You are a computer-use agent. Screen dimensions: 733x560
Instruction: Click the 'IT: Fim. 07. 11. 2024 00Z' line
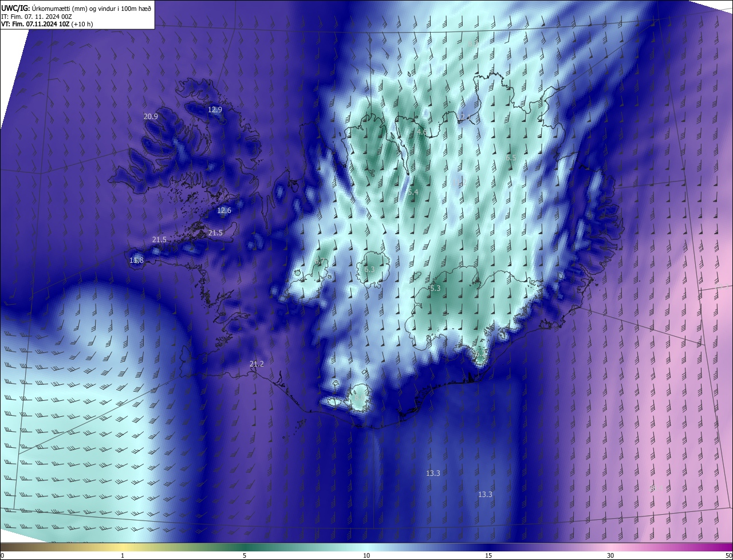click(x=37, y=16)
